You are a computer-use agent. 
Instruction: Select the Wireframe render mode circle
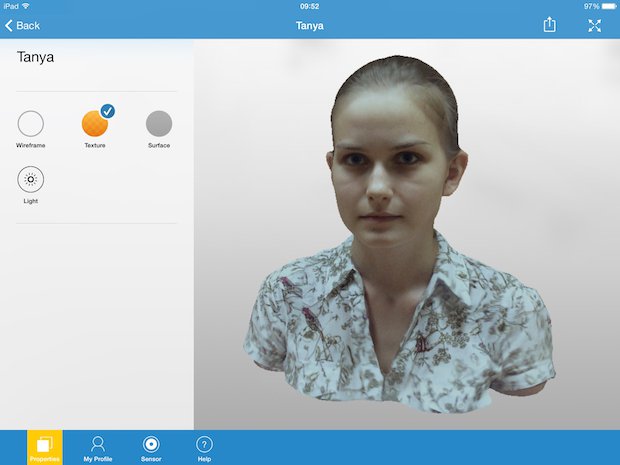(31, 123)
